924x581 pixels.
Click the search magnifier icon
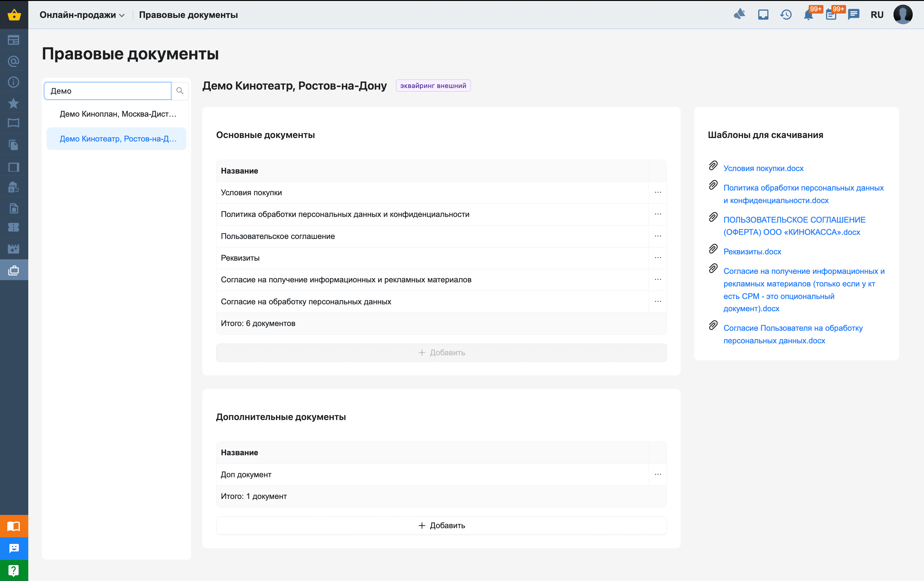tap(179, 91)
